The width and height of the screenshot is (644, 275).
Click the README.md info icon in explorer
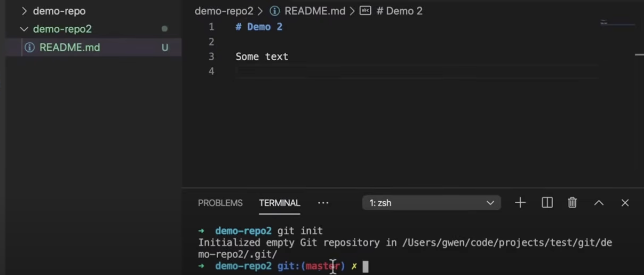click(x=30, y=47)
